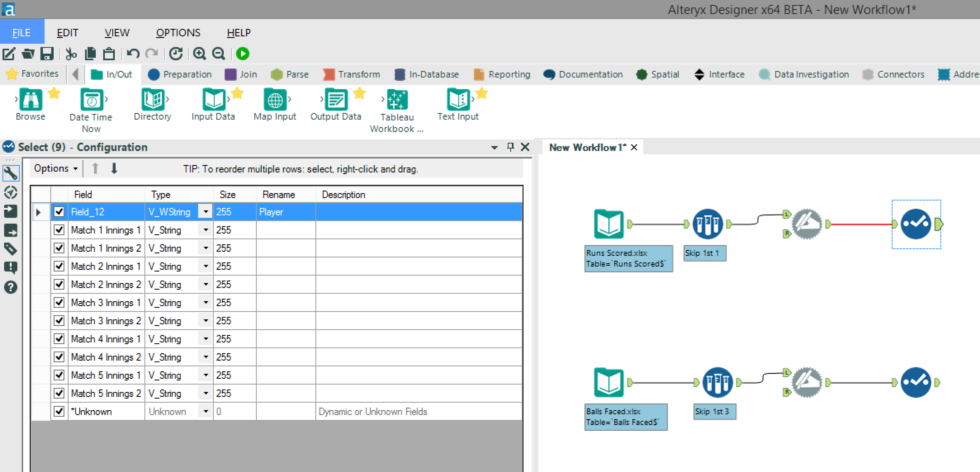980x472 pixels.
Task: Open the Type dropdown for Match 4 Innings 2
Action: (x=206, y=357)
